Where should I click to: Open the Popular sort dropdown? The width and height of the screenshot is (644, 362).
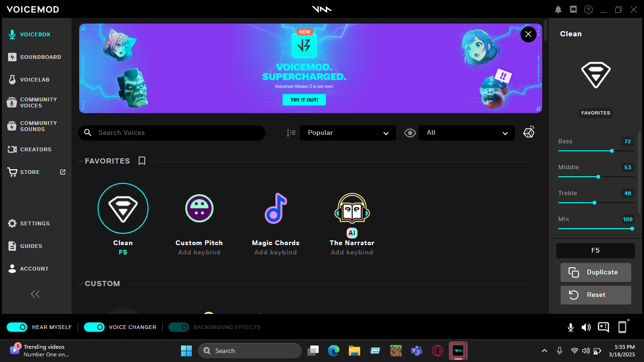[348, 133]
